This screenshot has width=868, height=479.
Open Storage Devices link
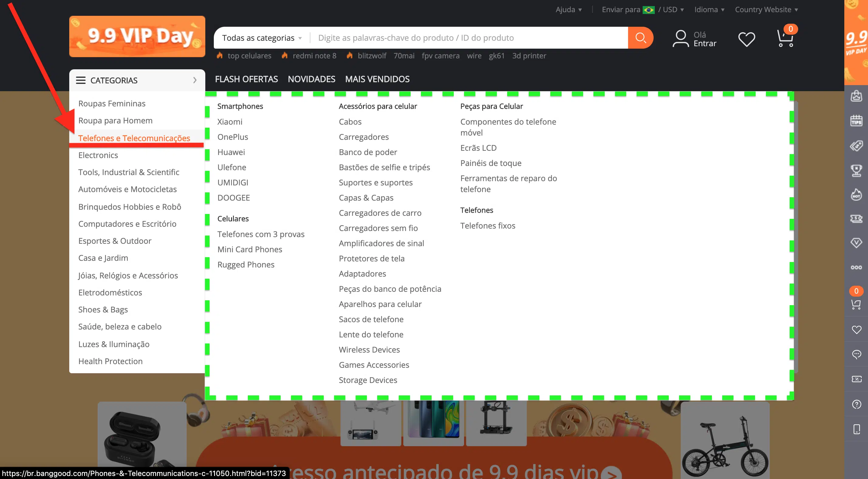pyautogui.click(x=367, y=380)
